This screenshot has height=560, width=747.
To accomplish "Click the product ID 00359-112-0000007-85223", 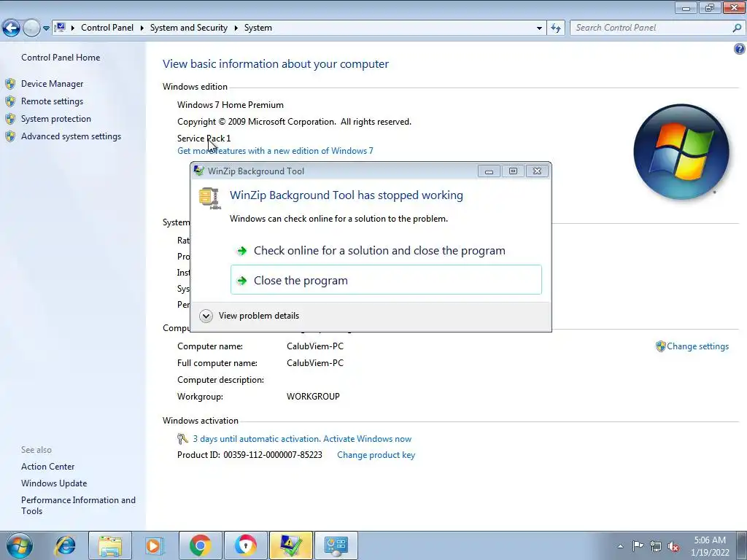I will [x=273, y=455].
